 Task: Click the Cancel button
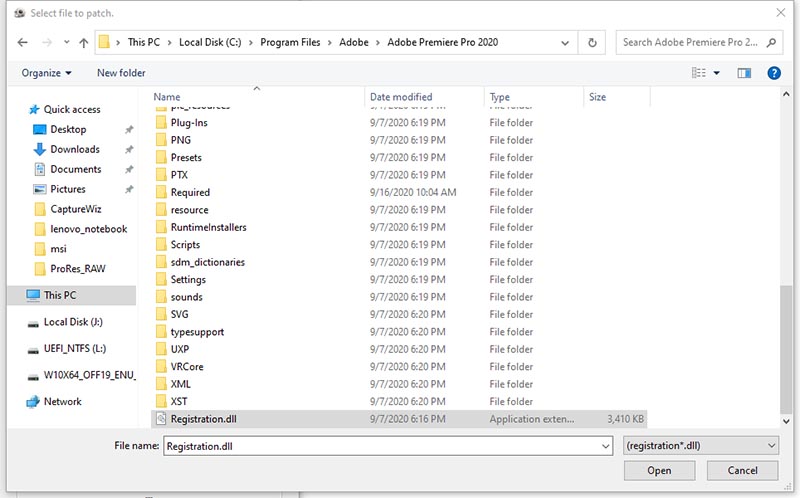tap(742, 470)
